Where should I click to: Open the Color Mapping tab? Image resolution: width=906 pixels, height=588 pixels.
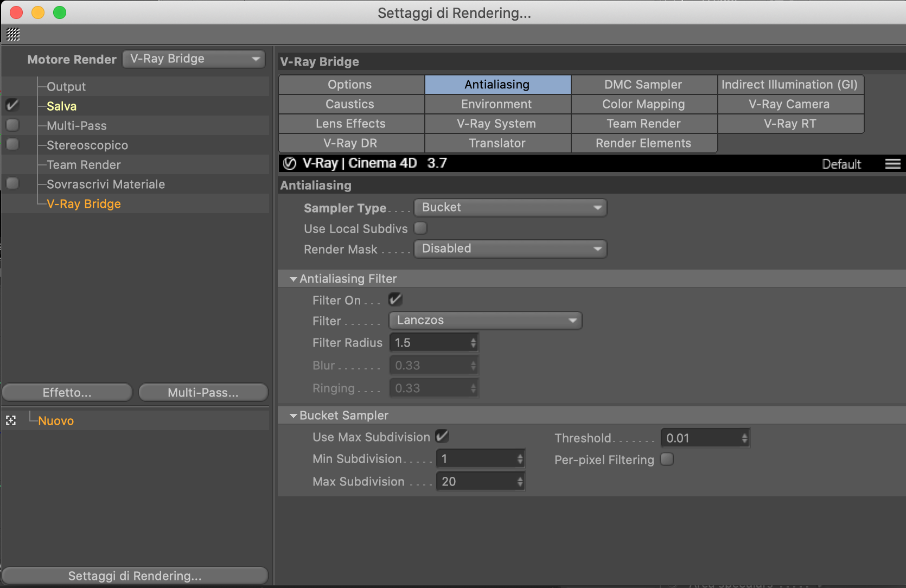(x=645, y=104)
